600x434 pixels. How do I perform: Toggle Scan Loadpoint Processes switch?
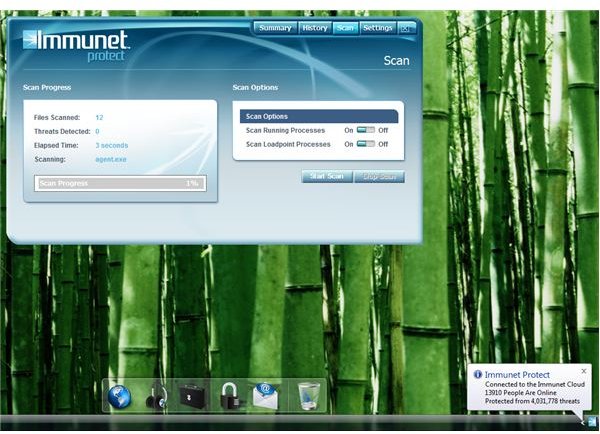pos(365,144)
